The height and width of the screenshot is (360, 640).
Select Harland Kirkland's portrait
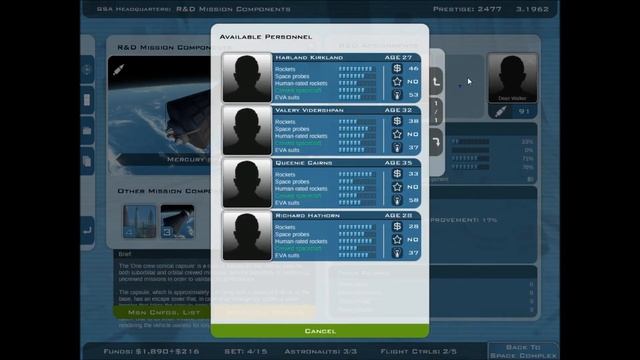click(x=247, y=78)
